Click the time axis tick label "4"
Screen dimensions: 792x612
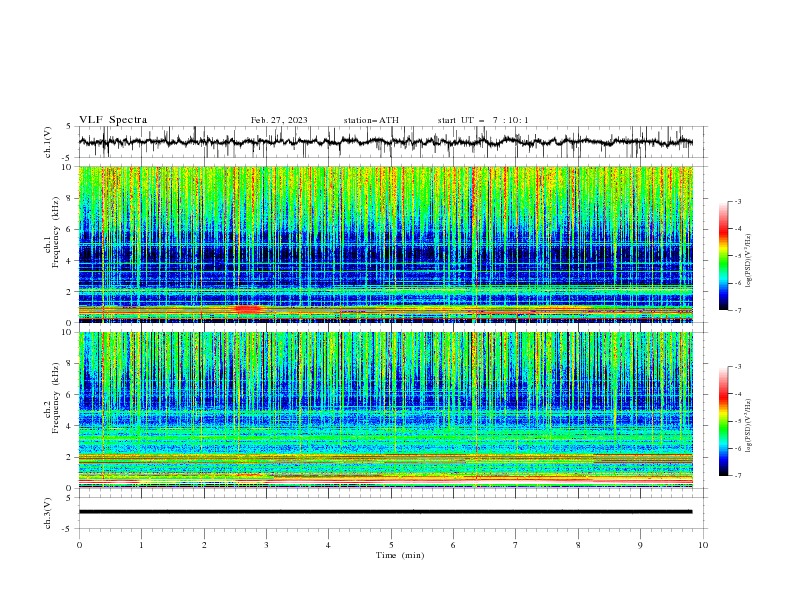tap(328, 545)
